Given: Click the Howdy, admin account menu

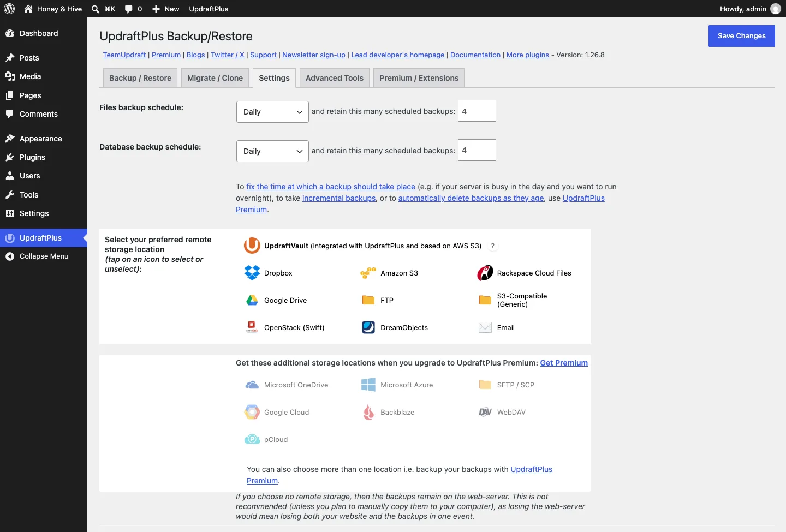Looking at the screenshot, I should pyautogui.click(x=750, y=9).
